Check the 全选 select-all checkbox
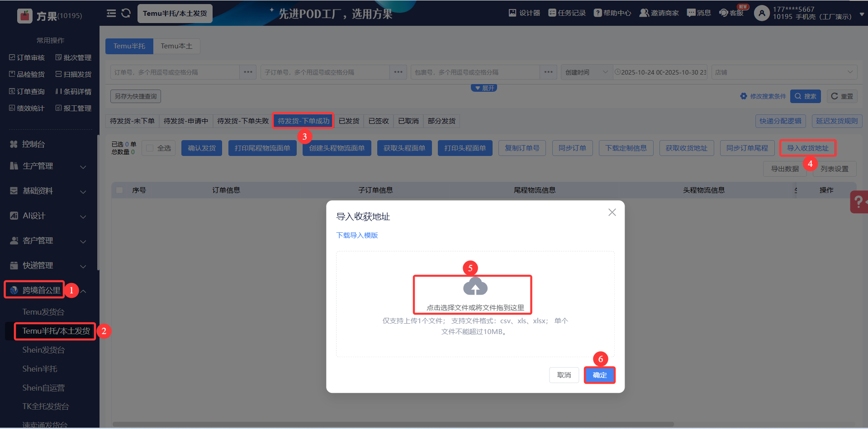Viewport: 868px width, 429px height. (x=150, y=148)
